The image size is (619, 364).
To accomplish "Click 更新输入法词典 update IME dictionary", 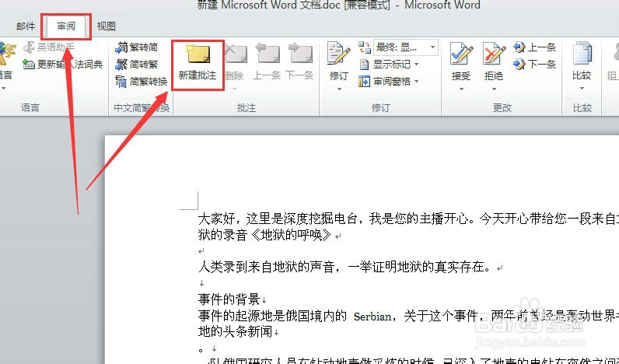I will [x=63, y=64].
